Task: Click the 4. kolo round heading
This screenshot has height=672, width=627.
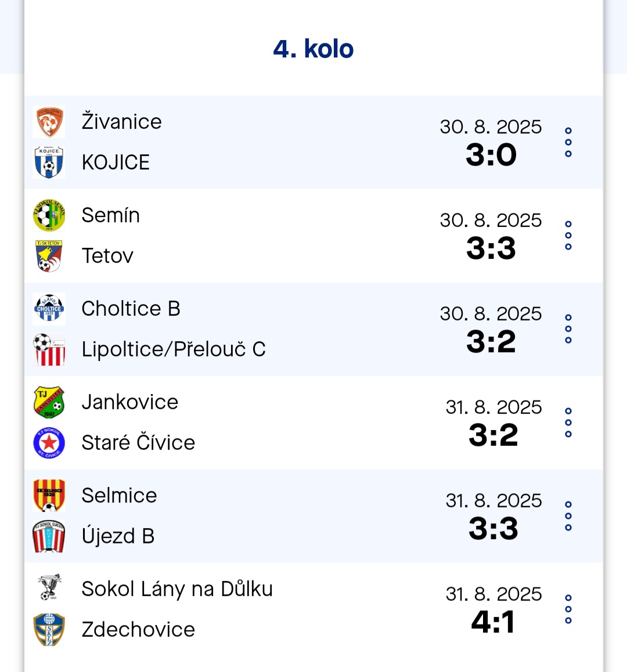Action: click(313, 48)
